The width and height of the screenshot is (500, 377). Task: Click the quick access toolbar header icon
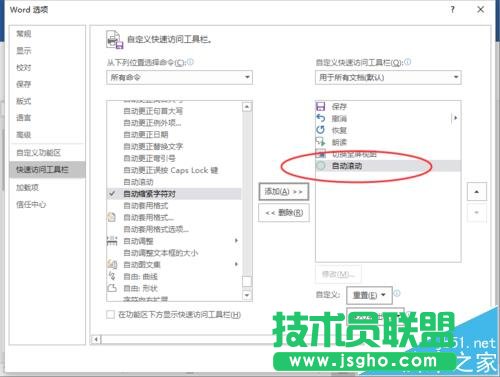click(115, 40)
